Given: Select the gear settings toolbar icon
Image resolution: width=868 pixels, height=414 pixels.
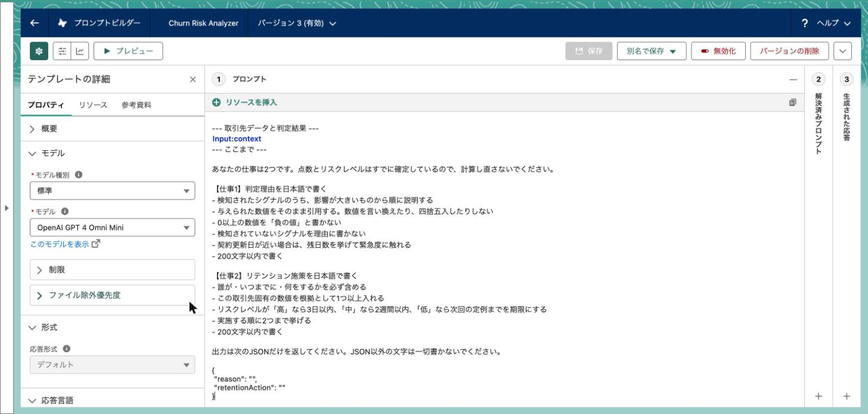Looking at the screenshot, I should click(39, 51).
